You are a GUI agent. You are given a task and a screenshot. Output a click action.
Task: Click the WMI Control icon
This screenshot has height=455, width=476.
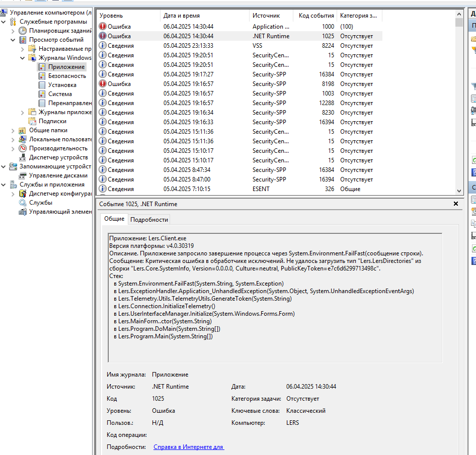pyautogui.click(x=23, y=212)
